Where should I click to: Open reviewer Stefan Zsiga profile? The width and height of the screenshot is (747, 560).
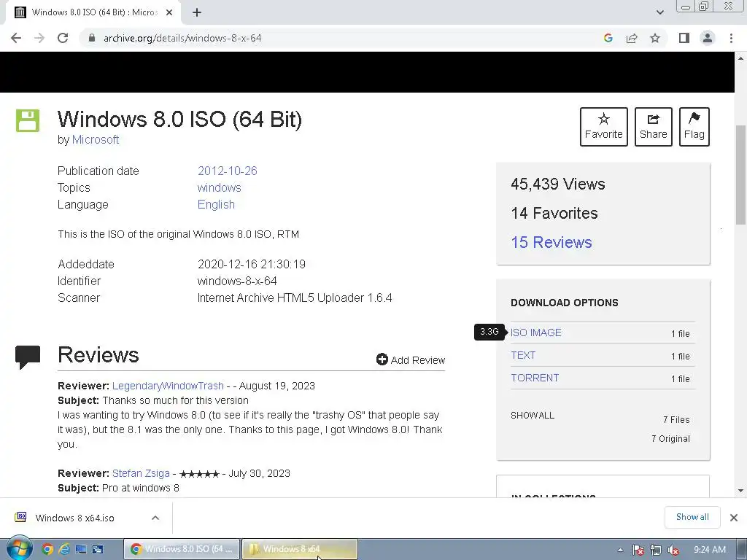point(141,473)
